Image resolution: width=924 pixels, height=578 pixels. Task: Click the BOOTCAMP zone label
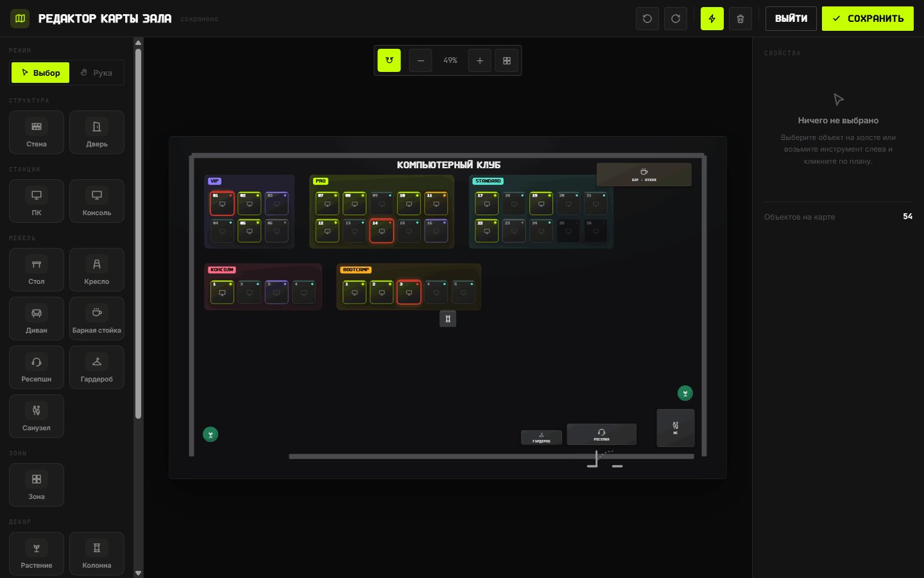pyautogui.click(x=356, y=270)
